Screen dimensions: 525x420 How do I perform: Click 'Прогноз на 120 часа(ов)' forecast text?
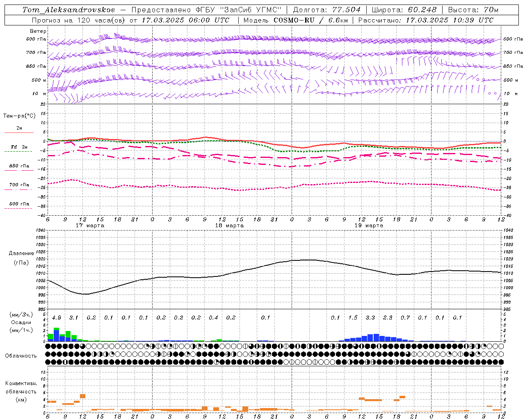coord(78,20)
